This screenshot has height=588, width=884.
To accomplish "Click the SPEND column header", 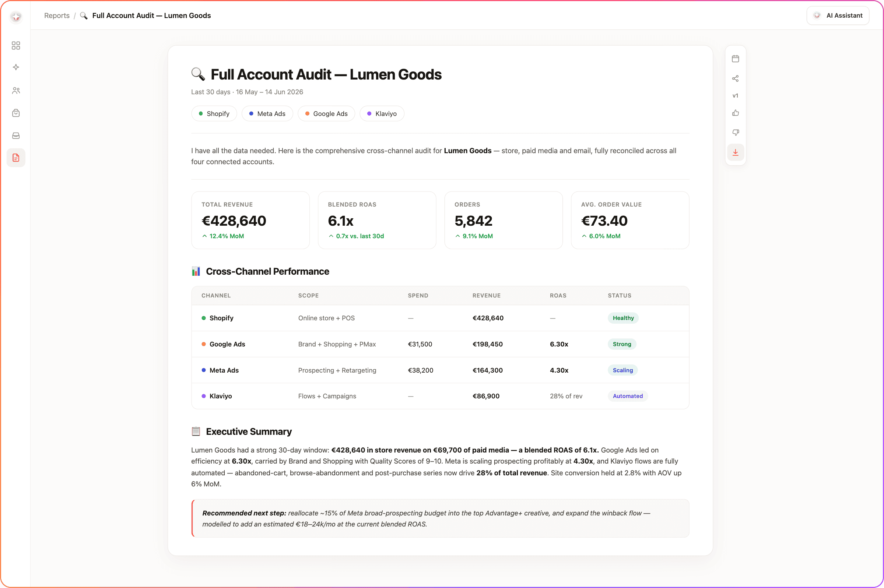I will pyautogui.click(x=418, y=296).
